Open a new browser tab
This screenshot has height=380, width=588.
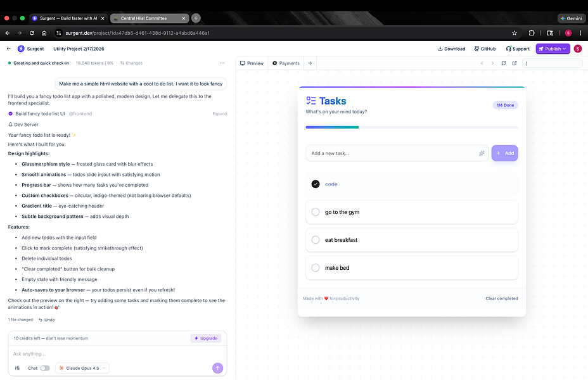tap(196, 18)
